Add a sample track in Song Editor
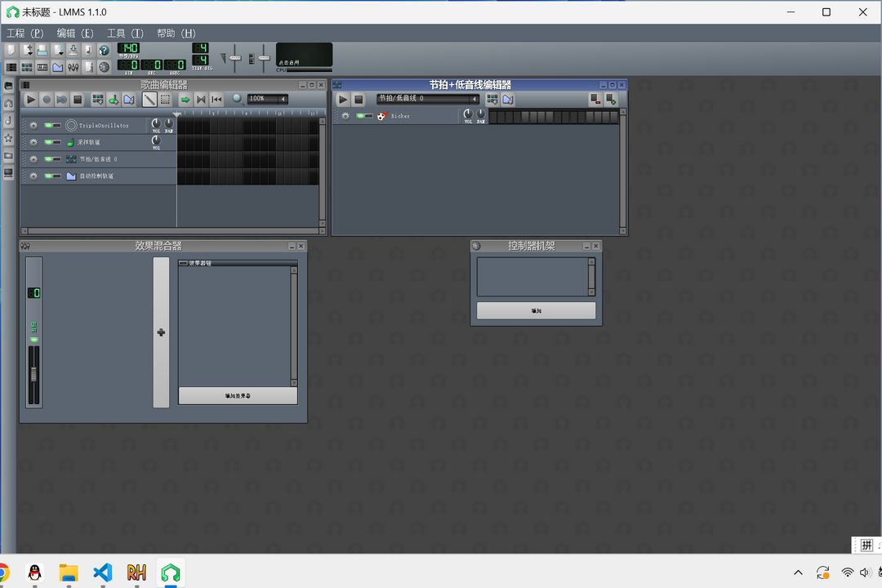 114,99
